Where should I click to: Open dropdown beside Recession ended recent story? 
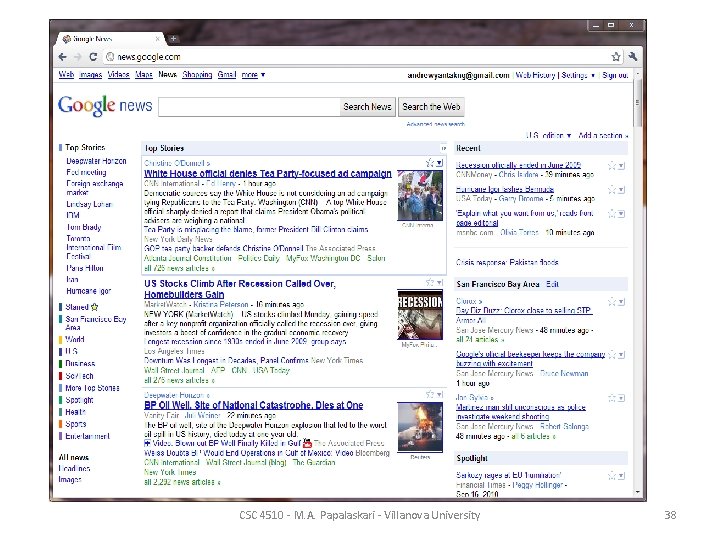[x=621, y=166]
